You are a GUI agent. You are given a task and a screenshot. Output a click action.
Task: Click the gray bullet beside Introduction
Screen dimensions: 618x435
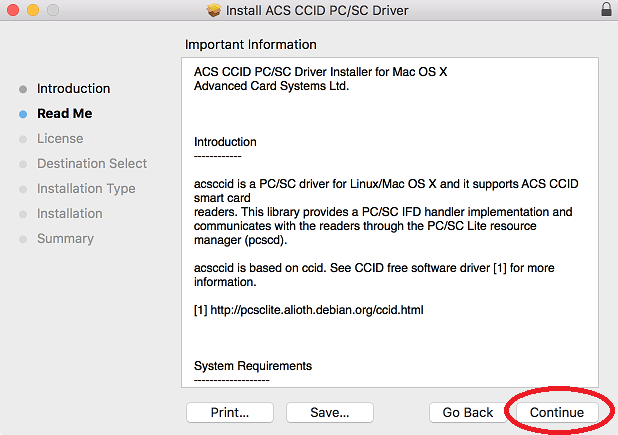tap(23, 89)
